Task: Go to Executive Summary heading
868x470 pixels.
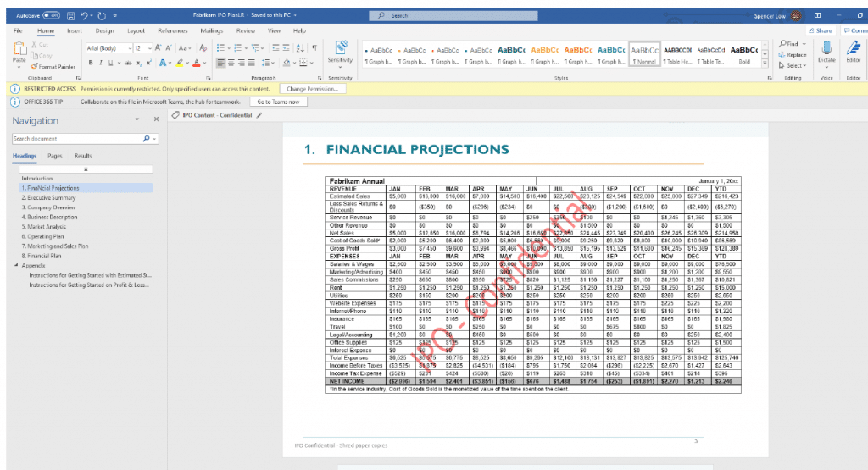Action: pos(48,197)
